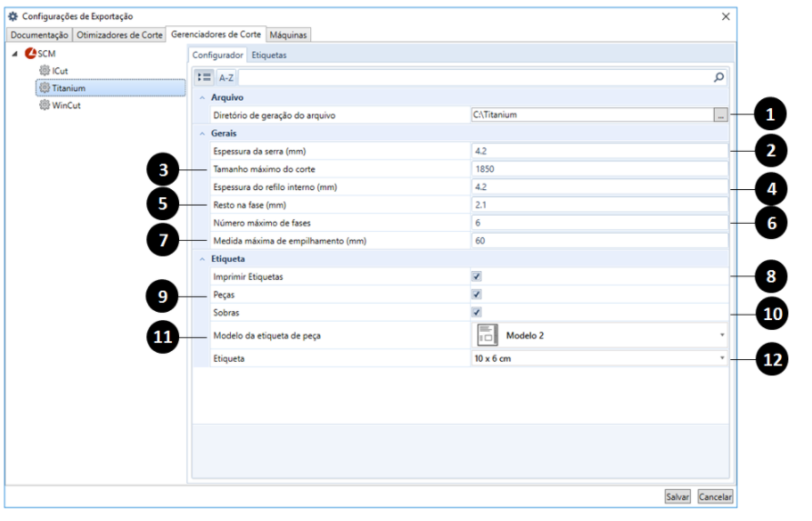The width and height of the screenshot is (812, 521).
Task: Click the C:\Titanium directory field
Action: [593, 115]
